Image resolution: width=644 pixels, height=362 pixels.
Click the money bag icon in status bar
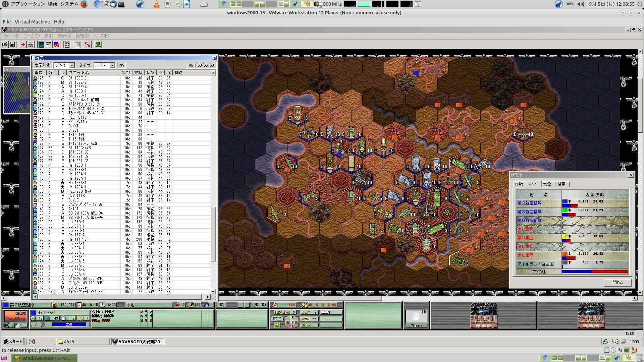54,305
